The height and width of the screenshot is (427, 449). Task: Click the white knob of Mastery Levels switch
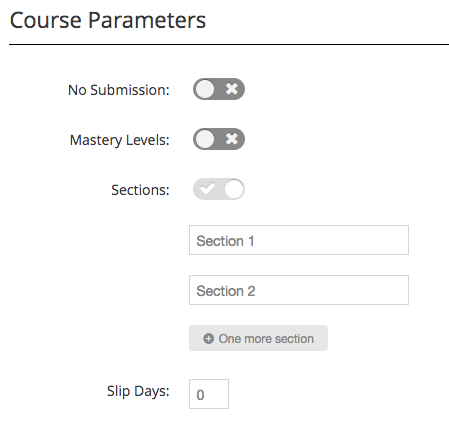[x=205, y=139]
